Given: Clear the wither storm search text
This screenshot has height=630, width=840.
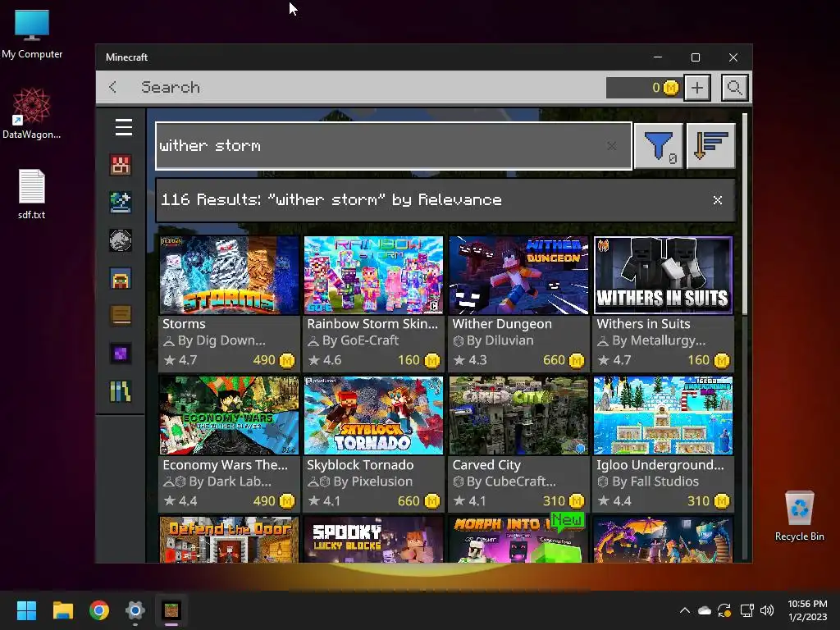Looking at the screenshot, I should pos(612,146).
